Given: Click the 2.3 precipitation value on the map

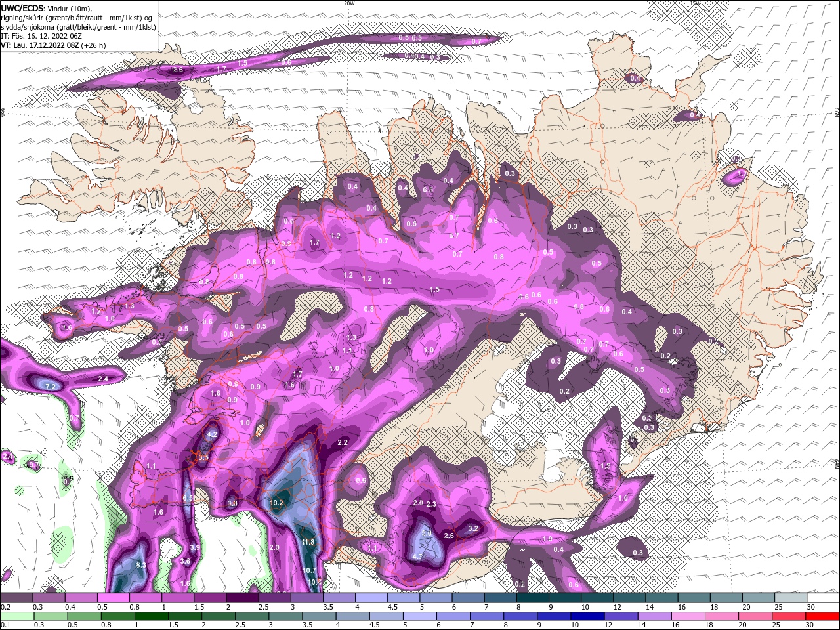Looking at the screenshot, I should pos(431,504).
